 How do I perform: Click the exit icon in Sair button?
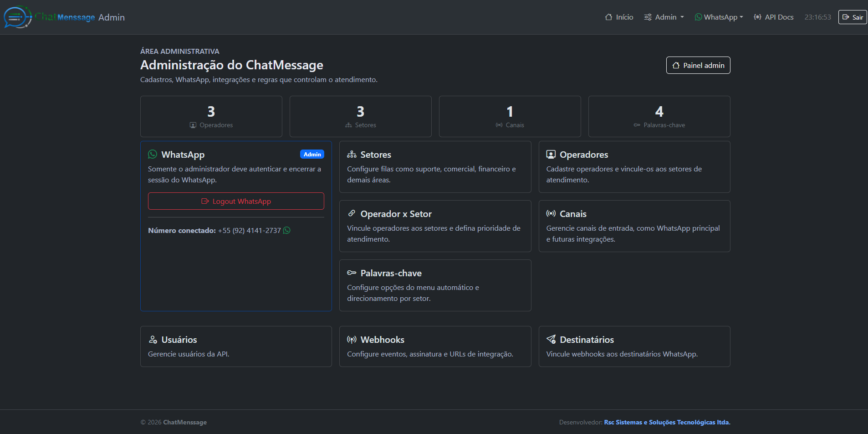click(x=846, y=17)
